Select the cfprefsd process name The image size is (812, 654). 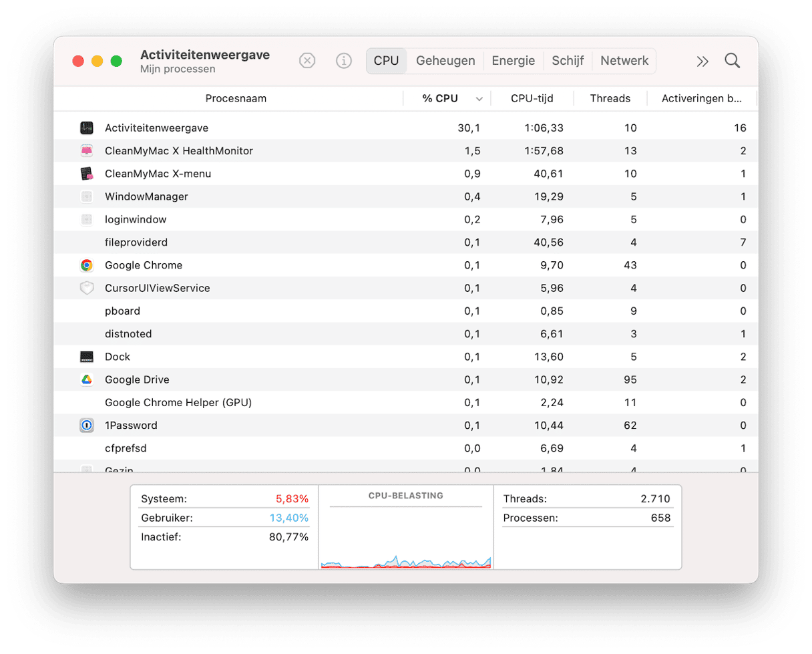126,448
